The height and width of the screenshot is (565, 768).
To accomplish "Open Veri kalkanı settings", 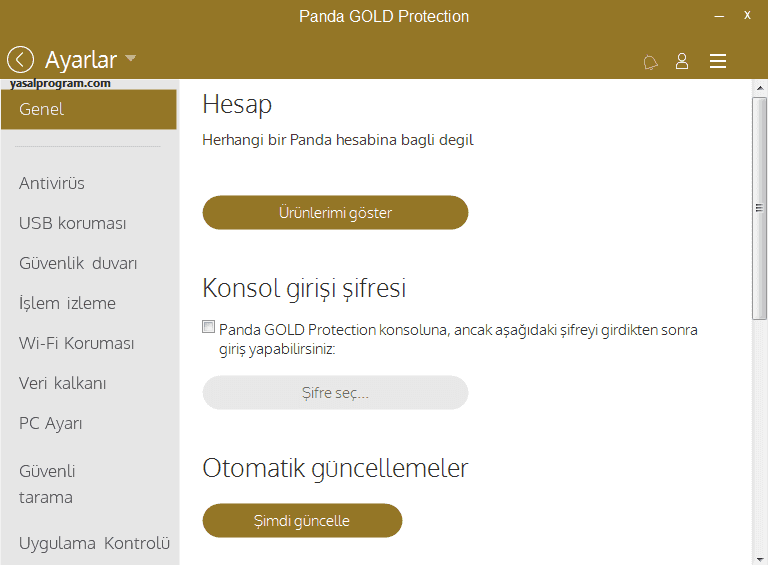I will coord(62,383).
